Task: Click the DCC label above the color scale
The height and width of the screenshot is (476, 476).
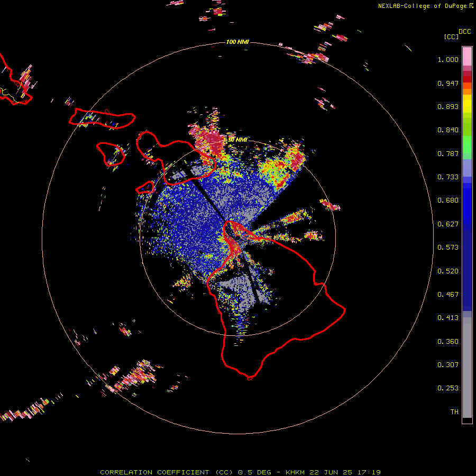Action: (x=464, y=32)
